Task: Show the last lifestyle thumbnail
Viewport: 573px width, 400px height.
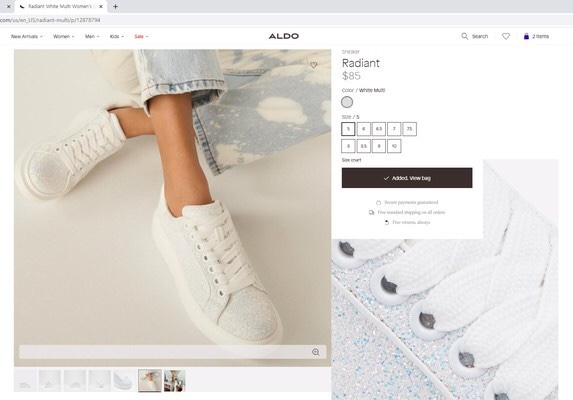Action: (x=175, y=381)
